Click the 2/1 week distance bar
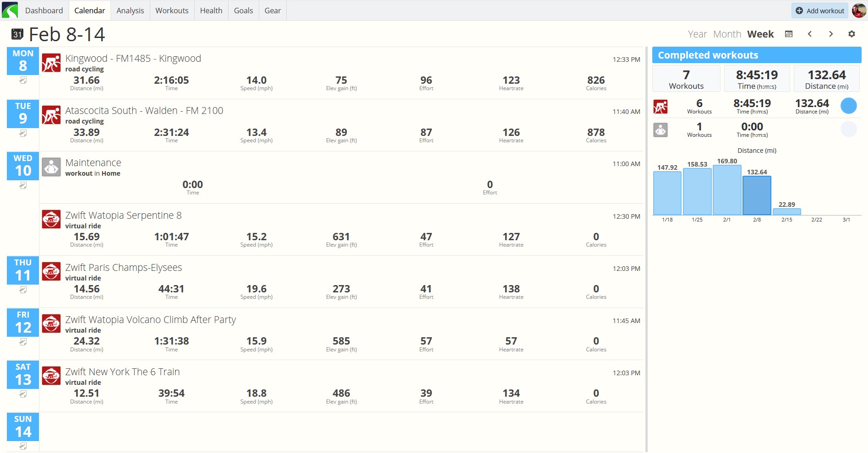 tap(727, 190)
